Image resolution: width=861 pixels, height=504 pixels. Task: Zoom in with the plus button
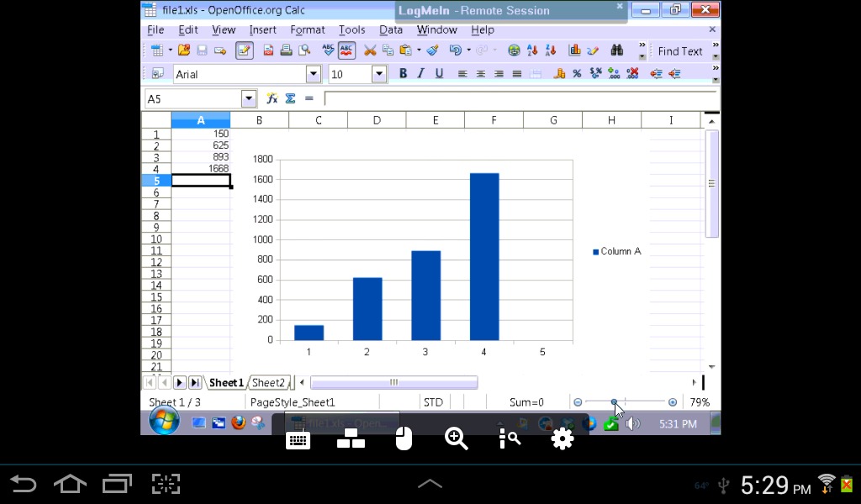(x=673, y=402)
